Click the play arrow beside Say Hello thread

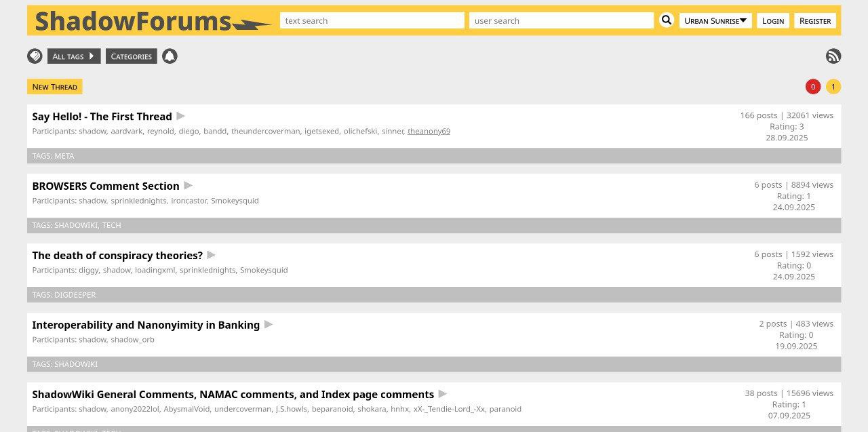click(x=180, y=116)
